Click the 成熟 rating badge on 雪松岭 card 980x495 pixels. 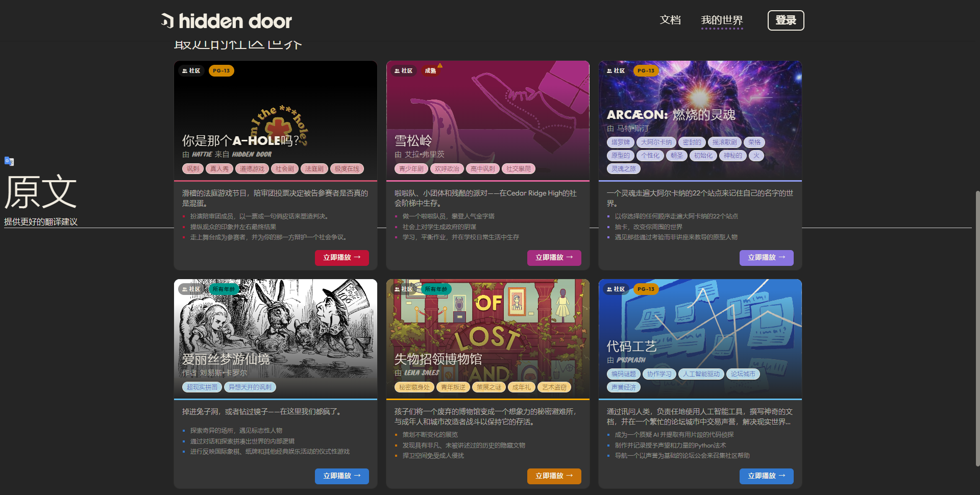[431, 71]
